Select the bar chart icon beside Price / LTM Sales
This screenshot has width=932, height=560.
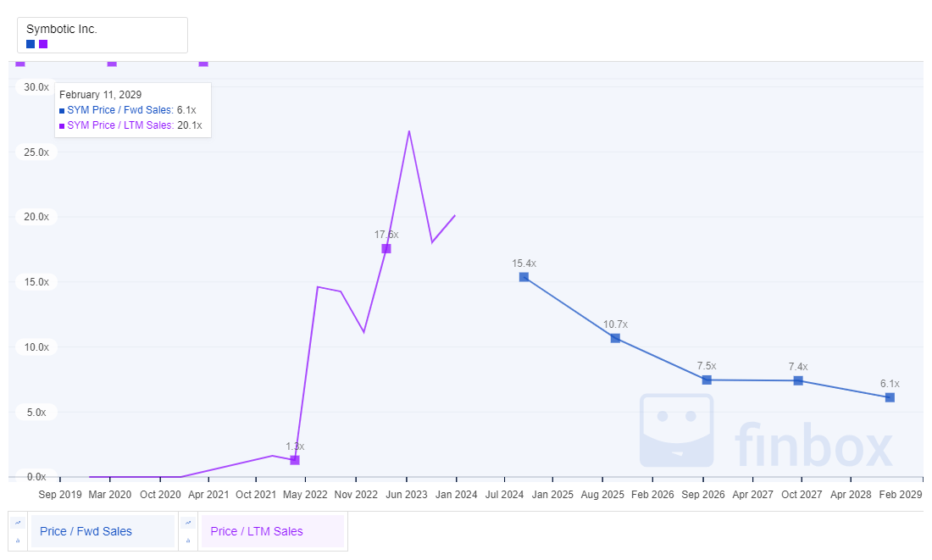pyautogui.click(x=188, y=541)
